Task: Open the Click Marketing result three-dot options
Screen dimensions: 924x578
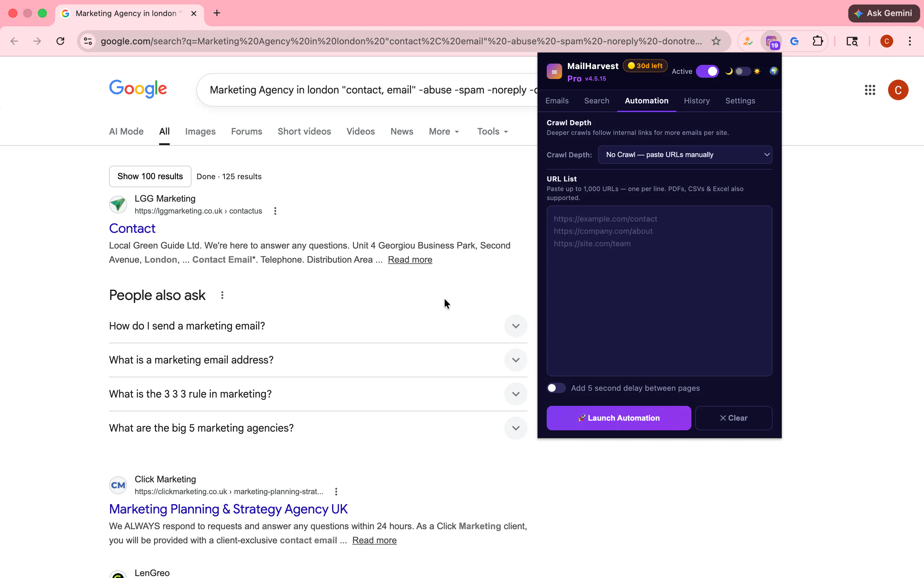Action: 336,492
